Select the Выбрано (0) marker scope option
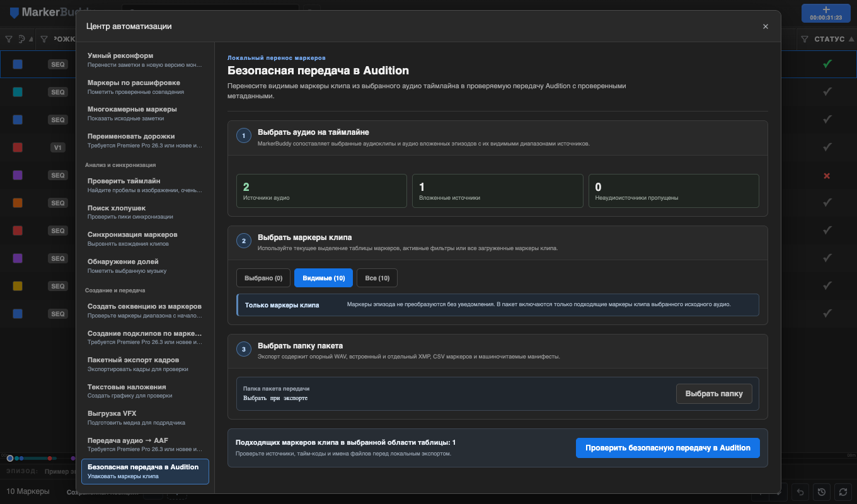This screenshot has height=504, width=857. click(x=263, y=278)
